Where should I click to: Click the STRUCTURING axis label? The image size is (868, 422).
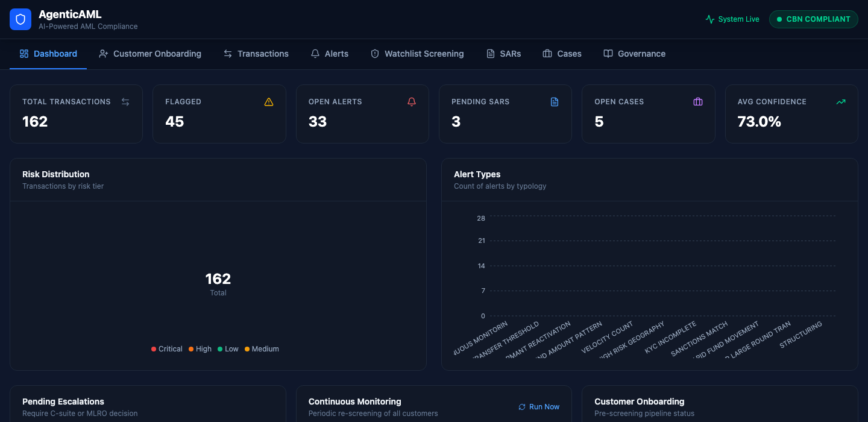pyautogui.click(x=801, y=335)
